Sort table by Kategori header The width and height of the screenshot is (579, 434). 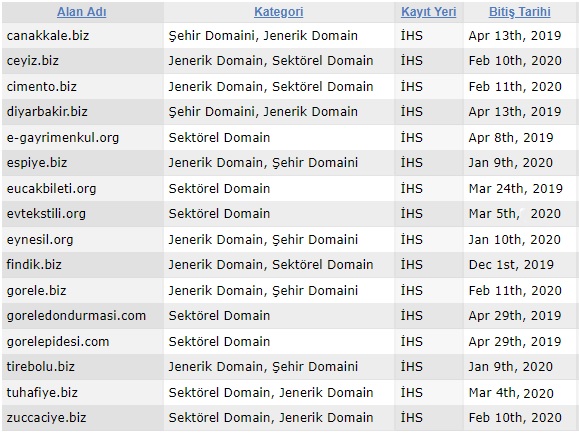tap(279, 12)
